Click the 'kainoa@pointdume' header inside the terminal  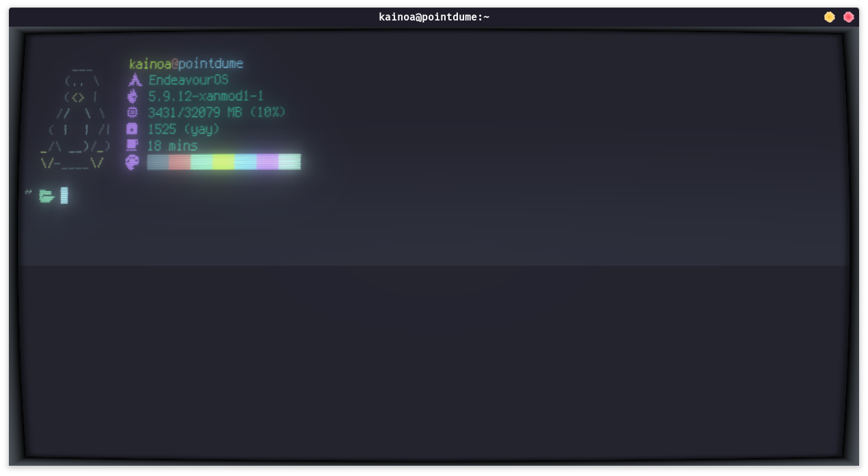[186, 64]
